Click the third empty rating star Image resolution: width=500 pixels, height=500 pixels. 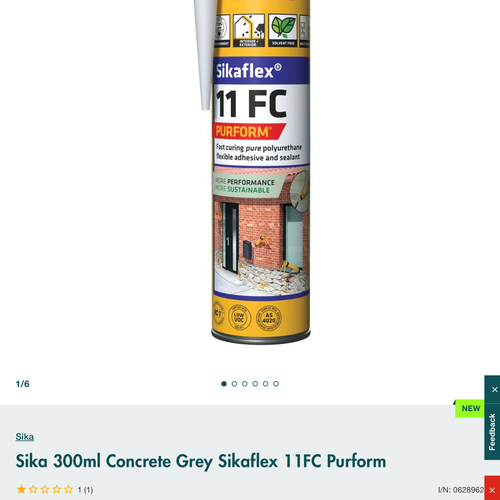[45, 489]
